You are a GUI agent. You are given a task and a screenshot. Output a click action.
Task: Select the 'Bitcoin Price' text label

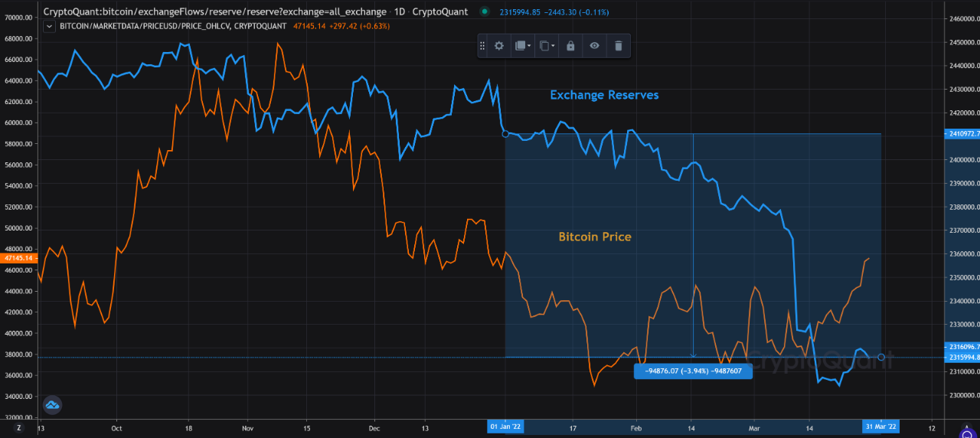595,237
